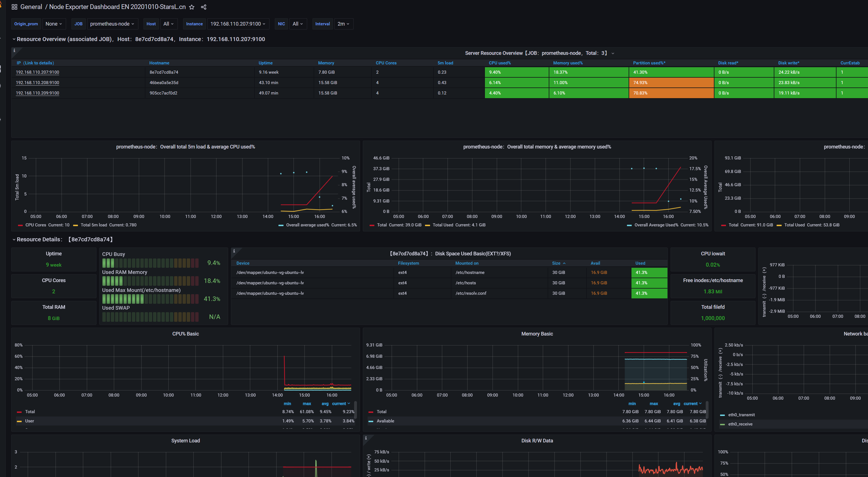Toggle User series in CPU% Basic legend
This screenshot has width=868, height=477.
click(29, 421)
